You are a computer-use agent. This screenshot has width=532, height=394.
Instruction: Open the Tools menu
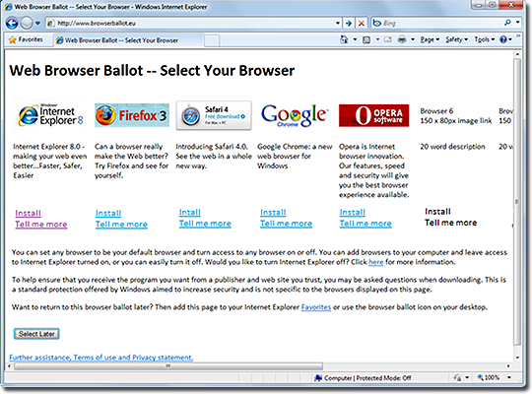pos(485,39)
